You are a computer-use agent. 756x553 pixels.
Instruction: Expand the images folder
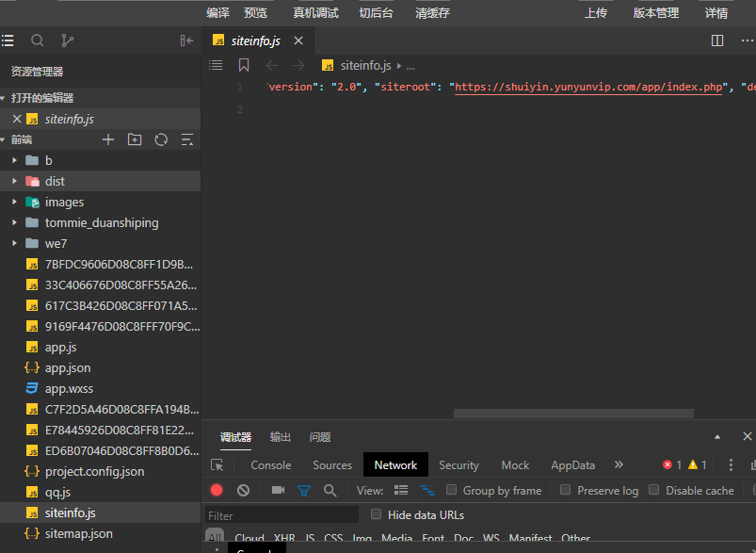tap(14, 202)
